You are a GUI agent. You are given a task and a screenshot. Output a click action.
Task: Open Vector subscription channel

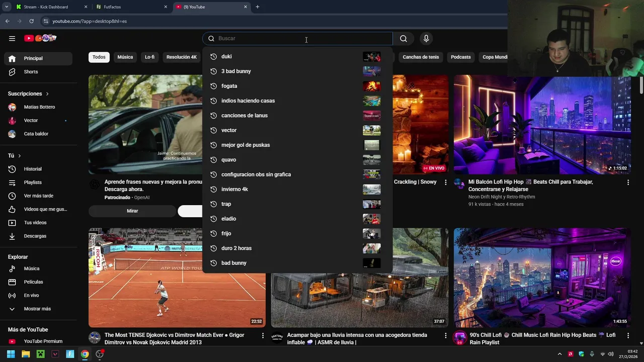[x=38, y=121]
